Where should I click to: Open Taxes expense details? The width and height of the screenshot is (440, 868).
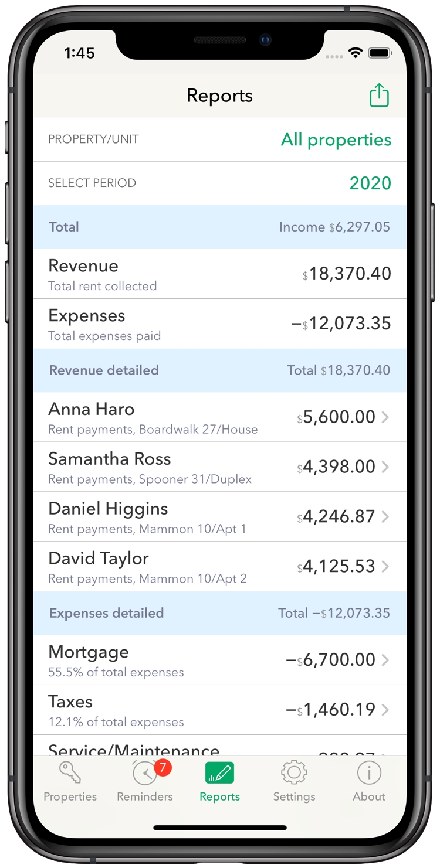pos(219,710)
